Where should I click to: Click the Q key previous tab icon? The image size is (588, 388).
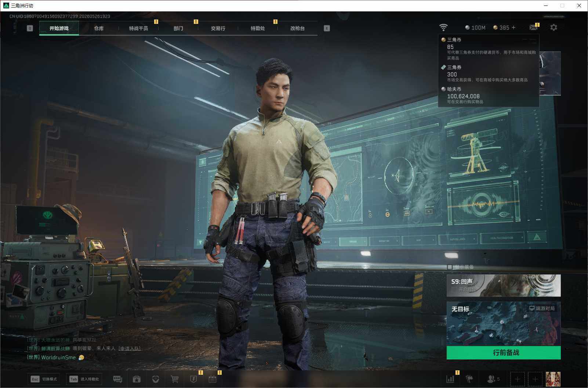tap(30, 28)
